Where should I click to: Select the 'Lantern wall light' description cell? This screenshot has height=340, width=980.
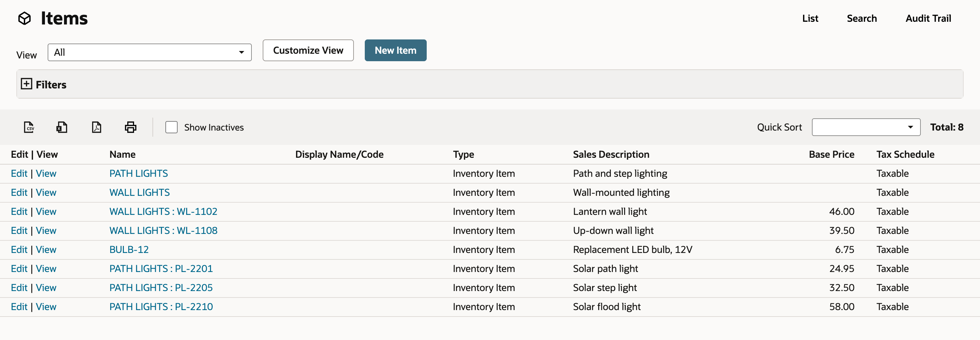click(x=610, y=211)
